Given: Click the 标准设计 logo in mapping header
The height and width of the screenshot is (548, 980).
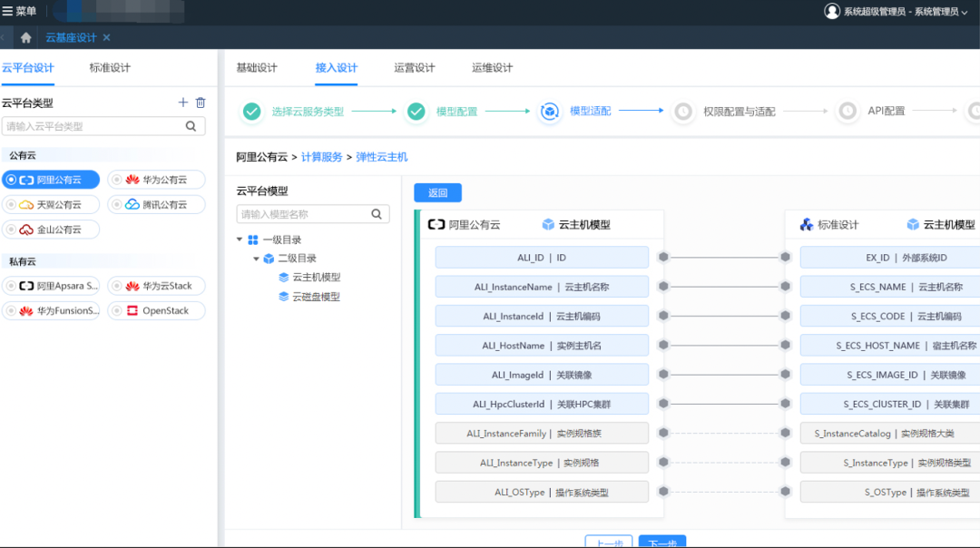Looking at the screenshot, I should pyautogui.click(x=807, y=224).
